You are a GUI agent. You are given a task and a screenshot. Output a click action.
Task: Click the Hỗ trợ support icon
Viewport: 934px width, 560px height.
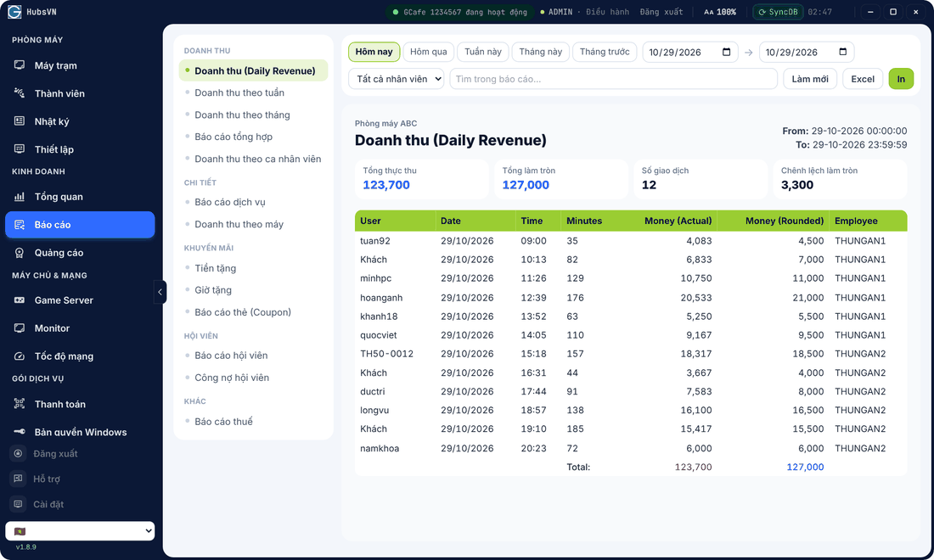tap(19, 479)
